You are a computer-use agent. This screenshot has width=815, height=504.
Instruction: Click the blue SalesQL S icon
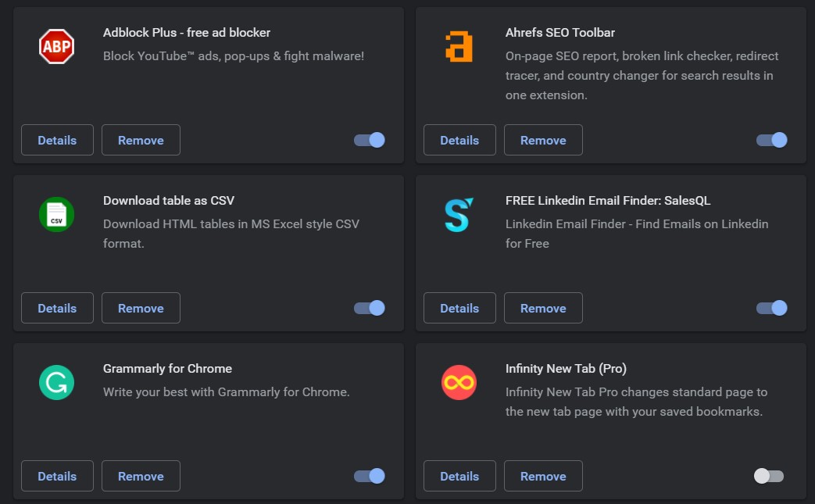point(459,215)
